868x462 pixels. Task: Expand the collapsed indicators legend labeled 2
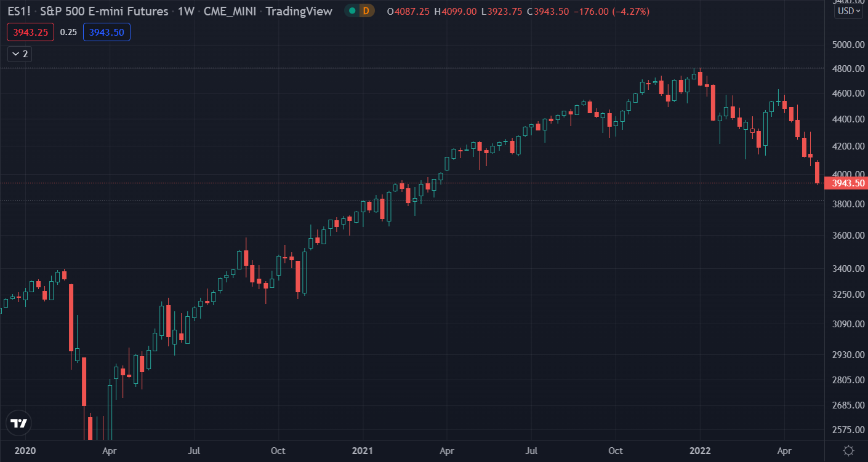tap(20, 54)
